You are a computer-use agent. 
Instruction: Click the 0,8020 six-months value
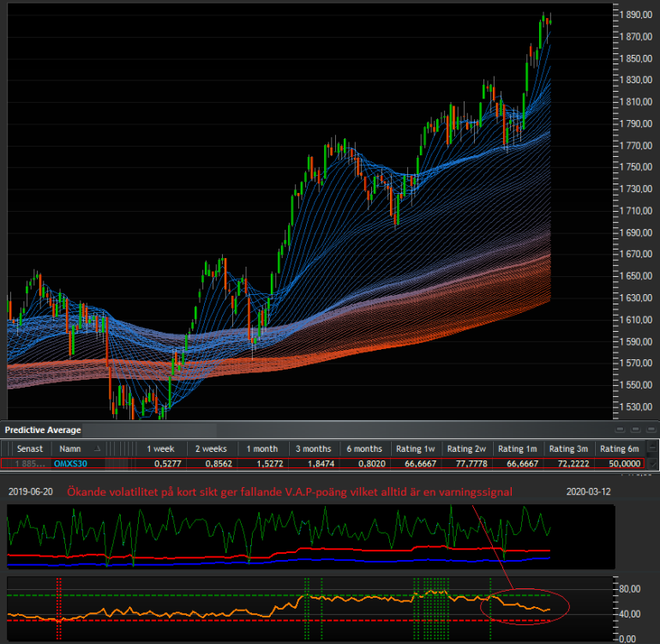click(x=372, y=464)
